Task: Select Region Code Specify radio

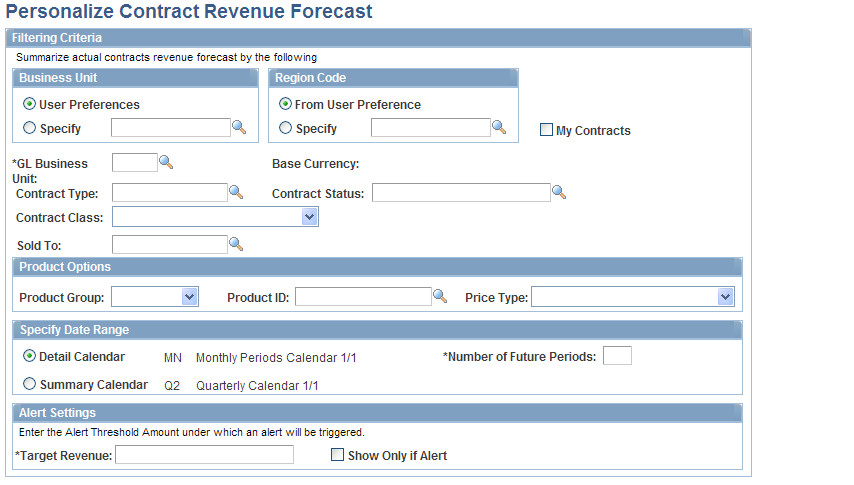Action: tap(285, 128)
